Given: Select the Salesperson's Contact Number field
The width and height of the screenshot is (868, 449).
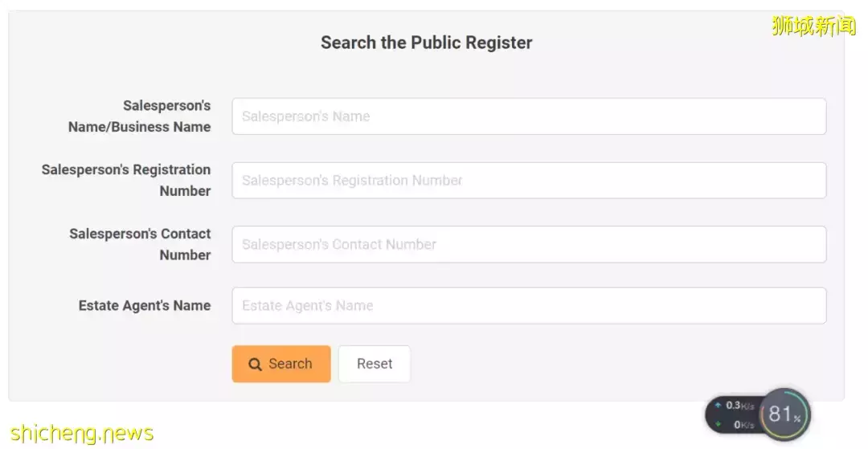Looking at the screenshot, I should click(529, 244).
